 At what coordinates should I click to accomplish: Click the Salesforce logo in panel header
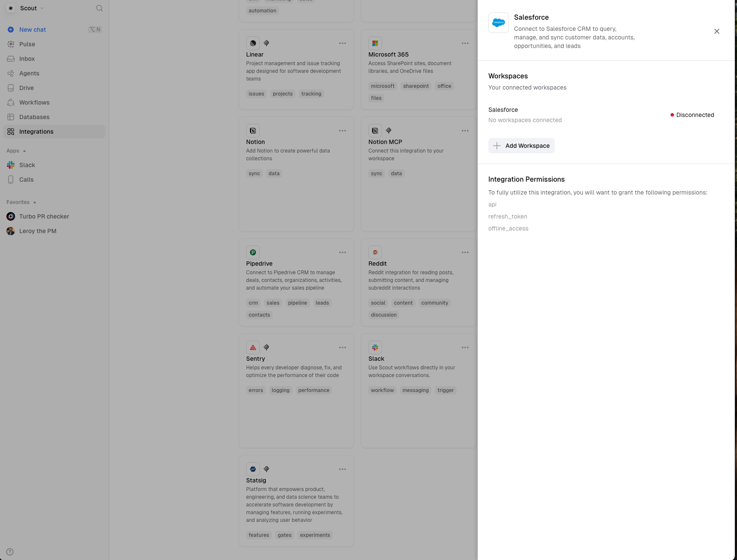point(498,23)
